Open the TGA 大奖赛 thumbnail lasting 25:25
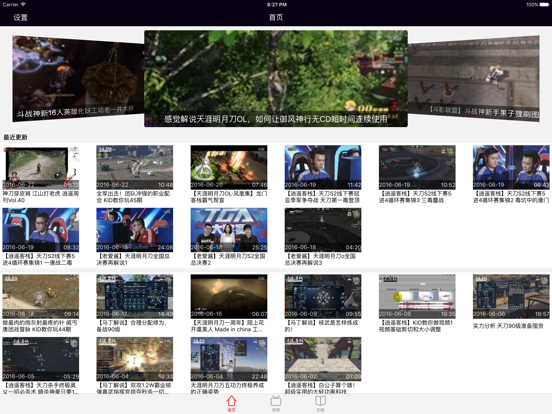552x414 pixels. pyautogui.click(x=229, y=230)
